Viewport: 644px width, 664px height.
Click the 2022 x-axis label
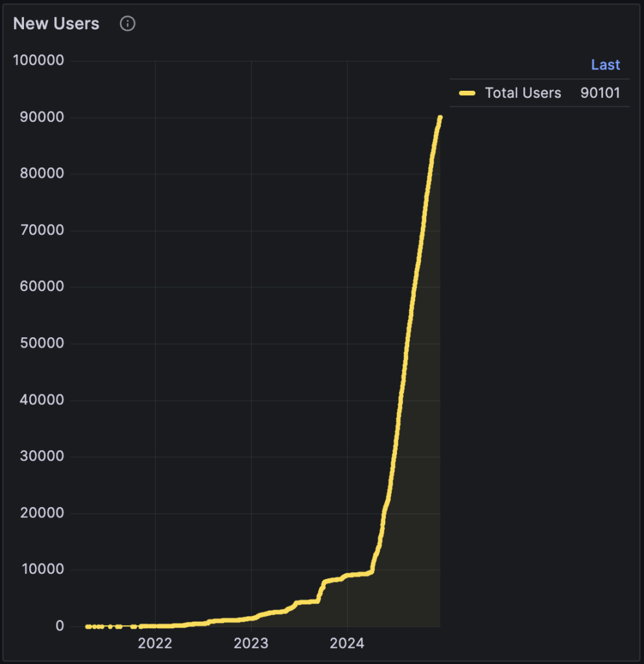(x=155, y=643)
